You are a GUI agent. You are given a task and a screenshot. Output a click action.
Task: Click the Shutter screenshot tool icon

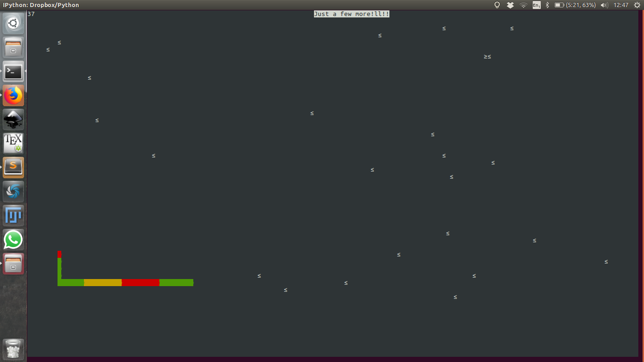(13, 191)
